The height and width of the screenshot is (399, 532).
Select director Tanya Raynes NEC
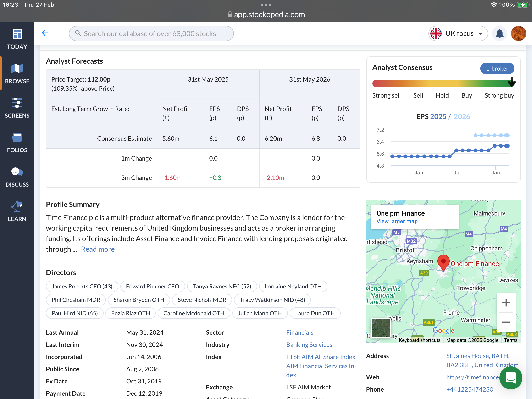pos(222,286)
